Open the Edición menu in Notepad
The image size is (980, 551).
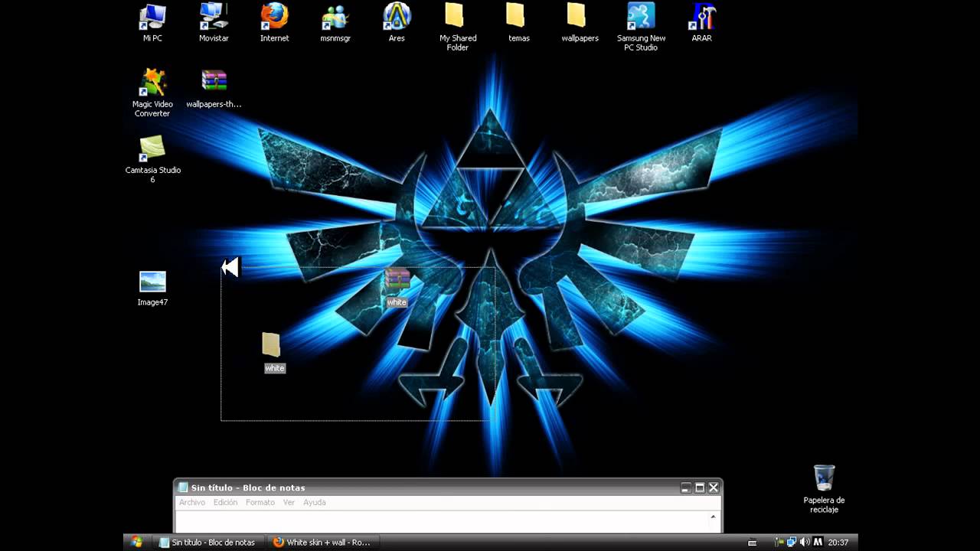pyautogui.click(x=225, y=503)
